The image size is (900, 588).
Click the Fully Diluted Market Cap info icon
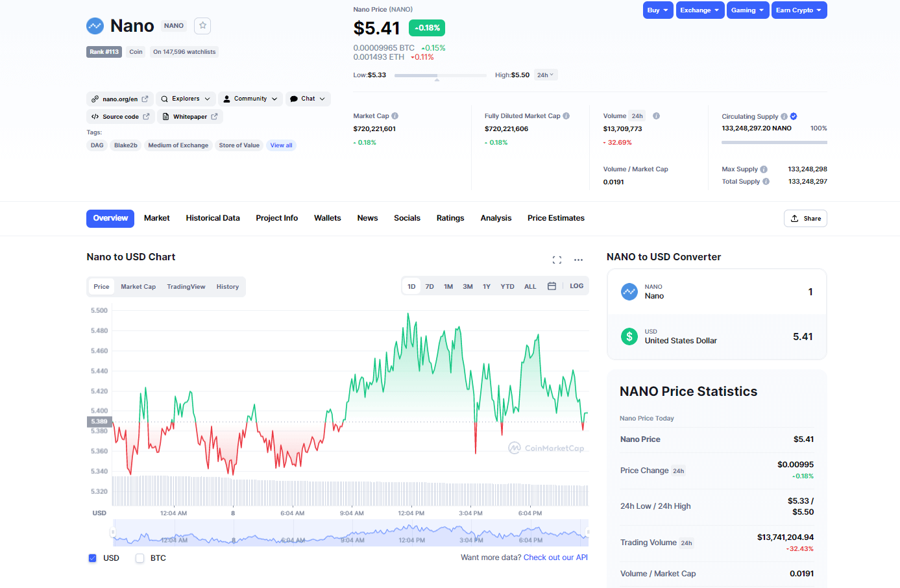pos(566,116)
